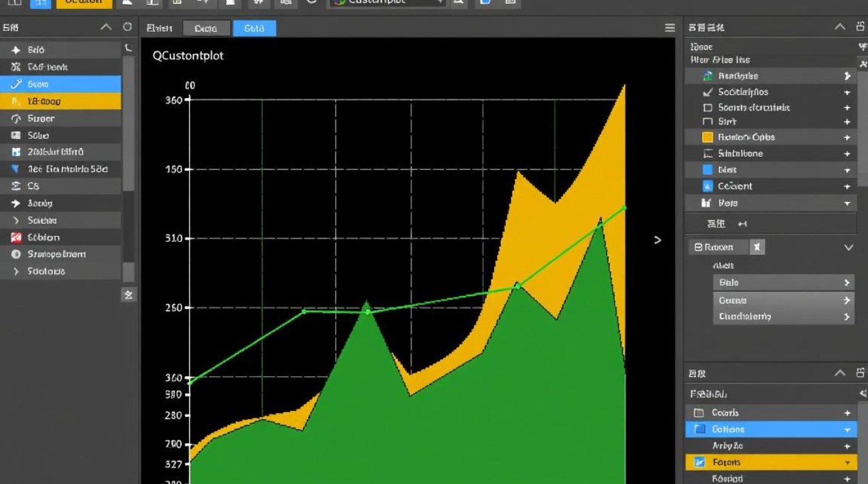Expand the Cludotlerny row arrow
Viewport: 868px width, 484px height.
click(847, 317)
